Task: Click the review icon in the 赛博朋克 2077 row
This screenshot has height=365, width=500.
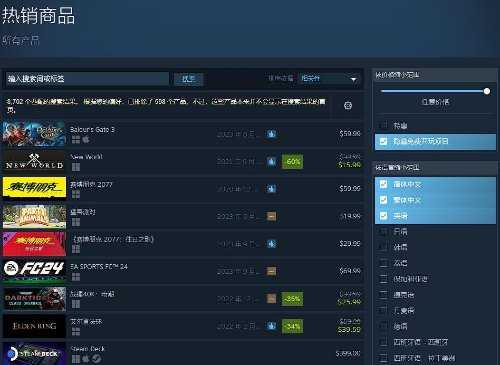Action: [271, 189]
